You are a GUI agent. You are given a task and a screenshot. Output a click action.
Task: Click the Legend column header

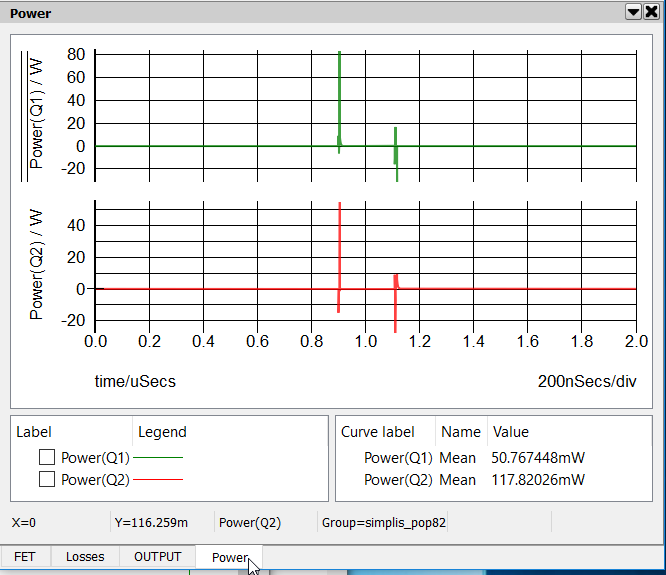point(162,432)
